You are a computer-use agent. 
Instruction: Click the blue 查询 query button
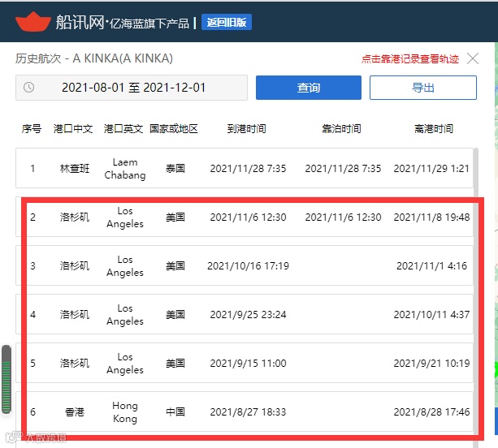pos(309,88)
